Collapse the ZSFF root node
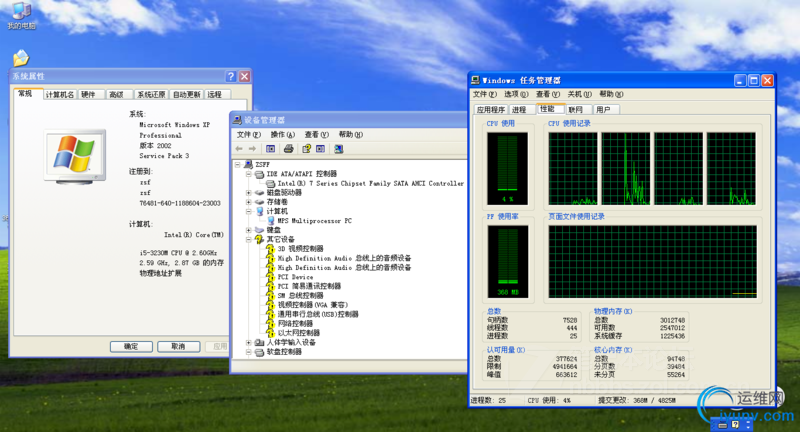This screenshot has width=800, height=432. coord(238,165)
